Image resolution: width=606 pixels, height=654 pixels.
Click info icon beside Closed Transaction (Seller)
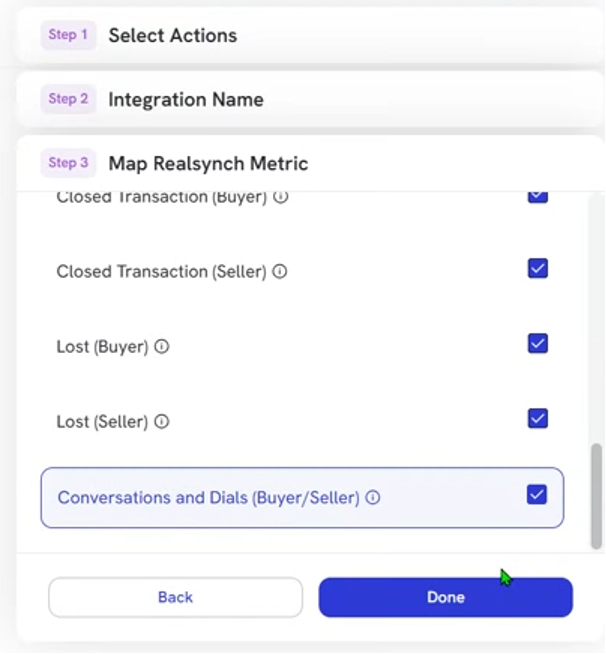coord(280,272)
